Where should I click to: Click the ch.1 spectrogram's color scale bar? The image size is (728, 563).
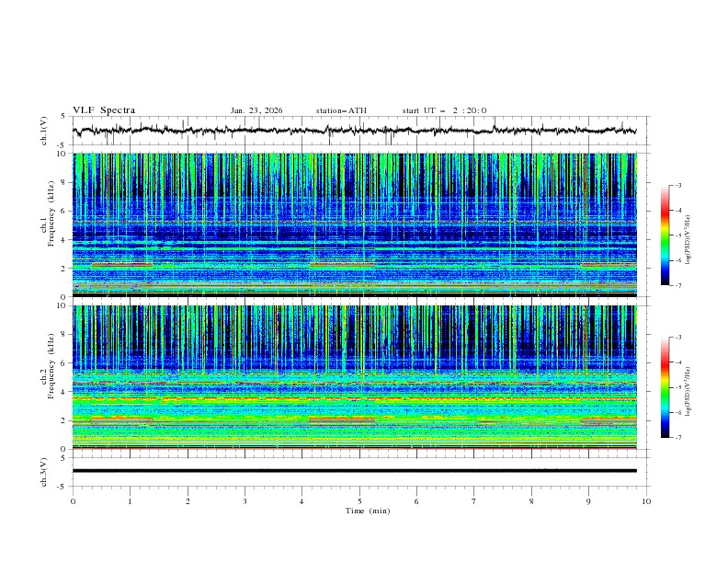tap(665, 236)
